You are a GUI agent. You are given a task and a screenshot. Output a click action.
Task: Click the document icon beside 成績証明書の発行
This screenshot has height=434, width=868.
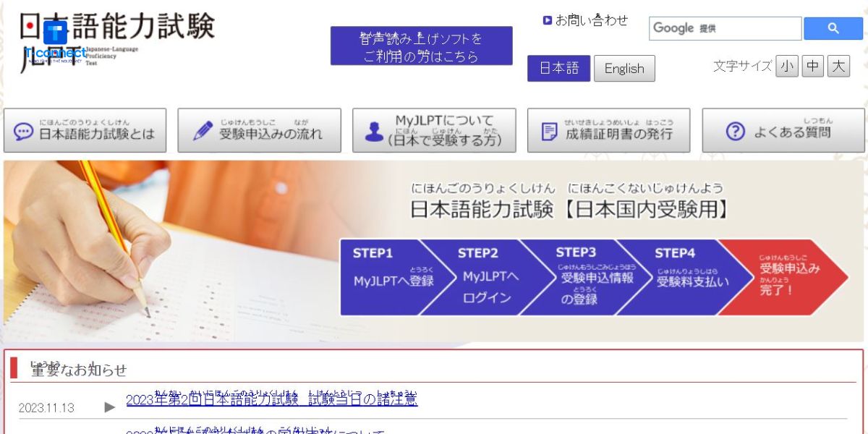click(x=550, y=132)
